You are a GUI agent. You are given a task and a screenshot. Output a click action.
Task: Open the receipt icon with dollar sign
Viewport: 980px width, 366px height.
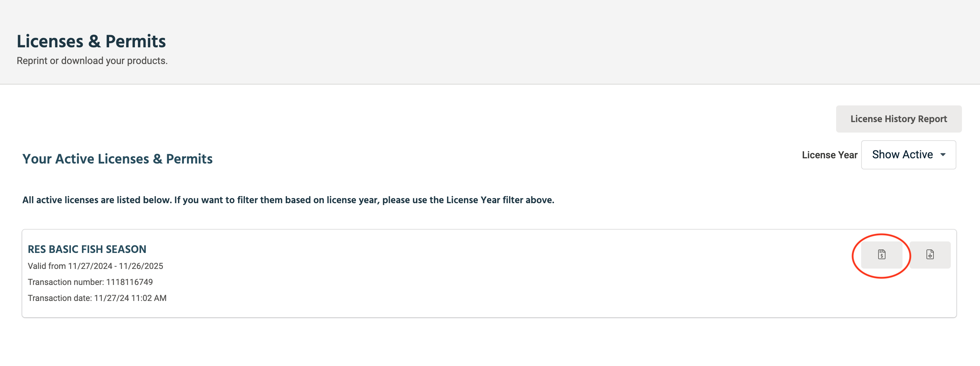pos(881,254)
